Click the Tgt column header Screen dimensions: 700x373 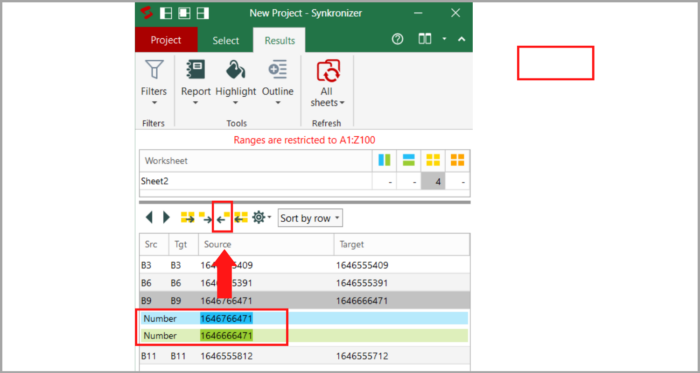point(183,245)
